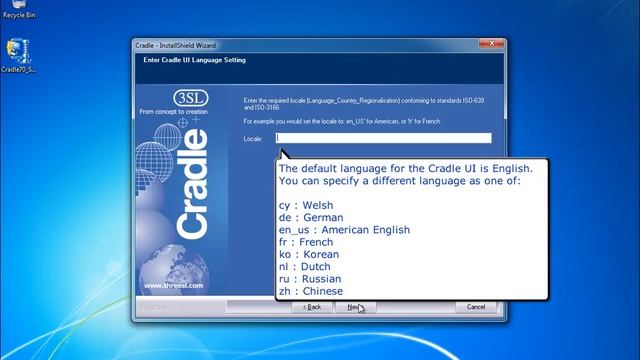Select the 'nl : Dutch' line in tooltip
The height and width of the screenshot is (360, 640).
point(304,267)
